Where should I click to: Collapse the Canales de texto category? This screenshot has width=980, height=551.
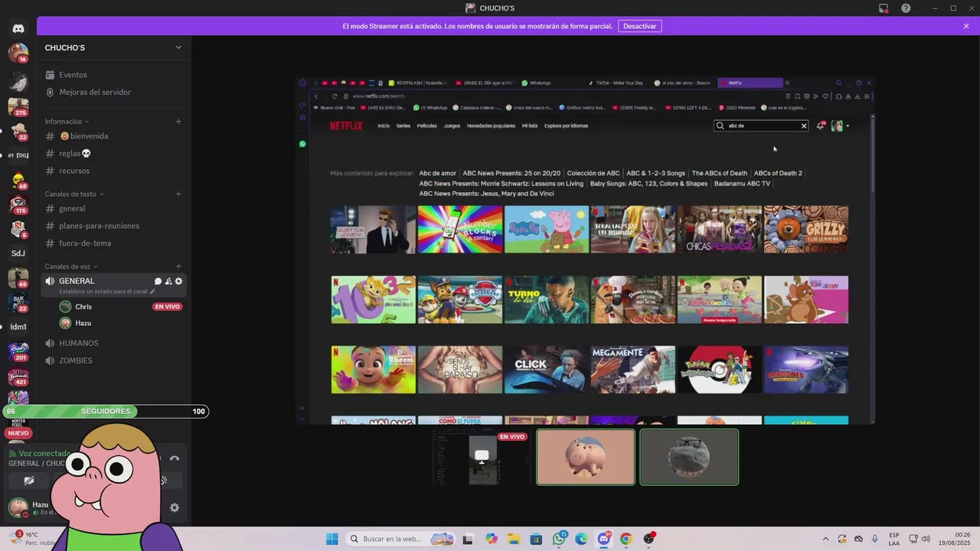tap(74, 194)
